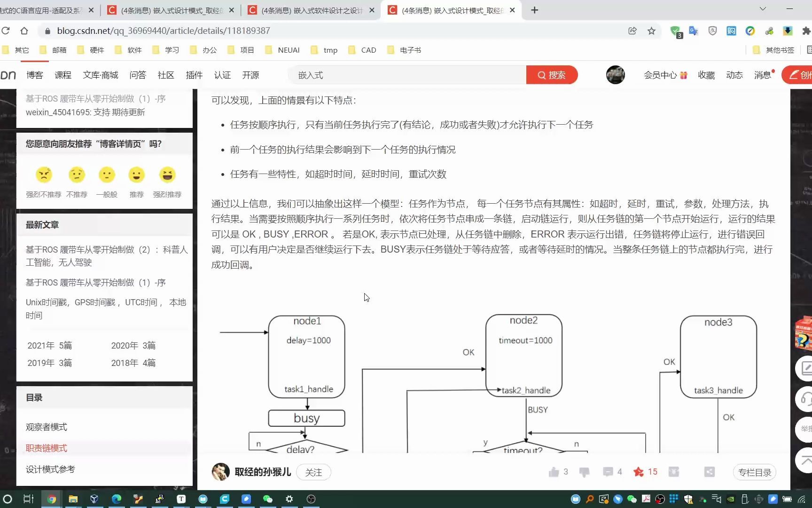Open File Explorer from the taskbar
The width and height of the screenshot is (812, 508).
[73, 499]
